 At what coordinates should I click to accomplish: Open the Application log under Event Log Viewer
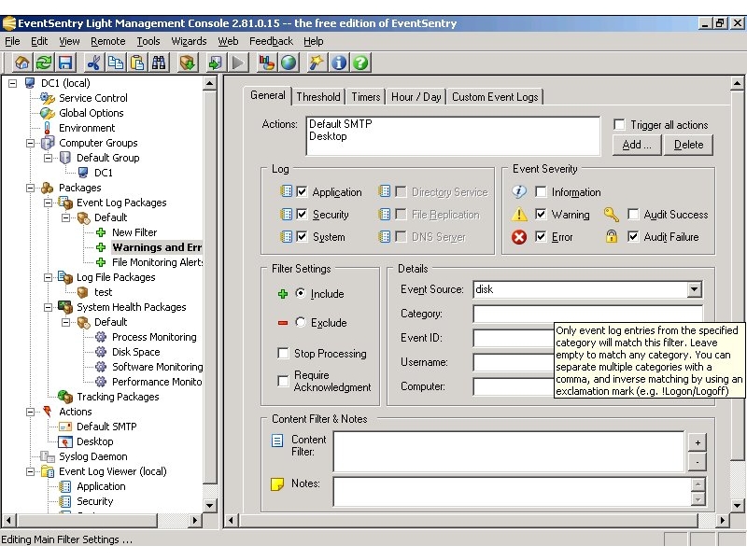[101, 486]
